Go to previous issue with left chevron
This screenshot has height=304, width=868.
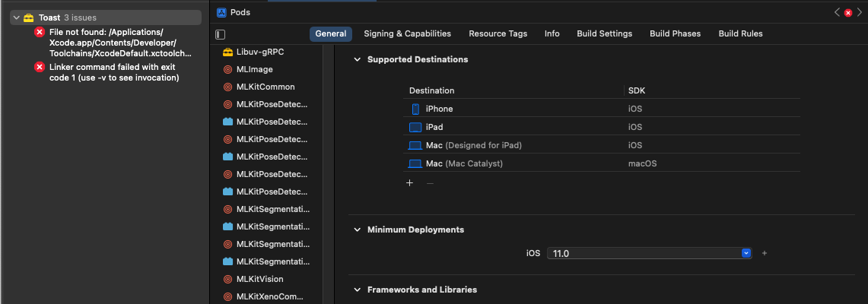(837, 12)
